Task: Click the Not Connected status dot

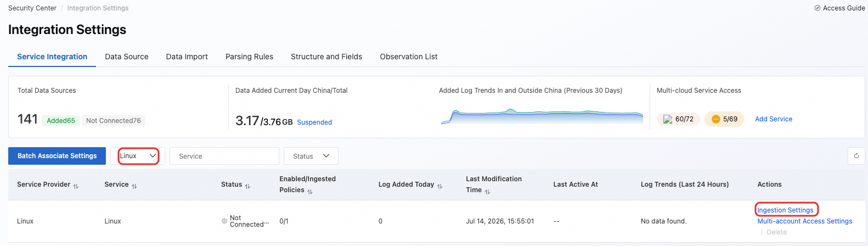Action: [x=224, y=221]
